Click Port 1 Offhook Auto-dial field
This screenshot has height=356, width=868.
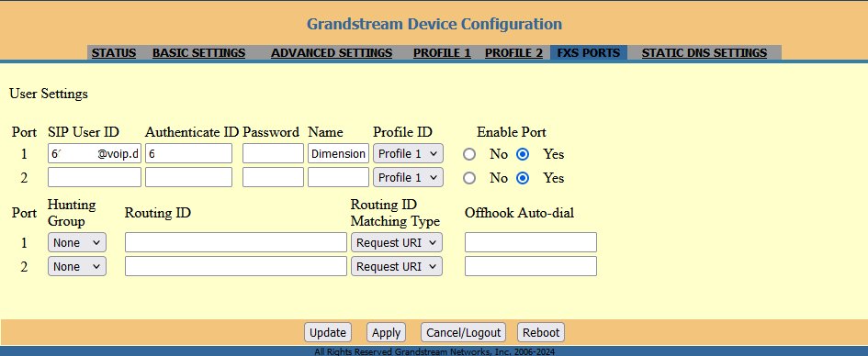click(x=531, y=242)
